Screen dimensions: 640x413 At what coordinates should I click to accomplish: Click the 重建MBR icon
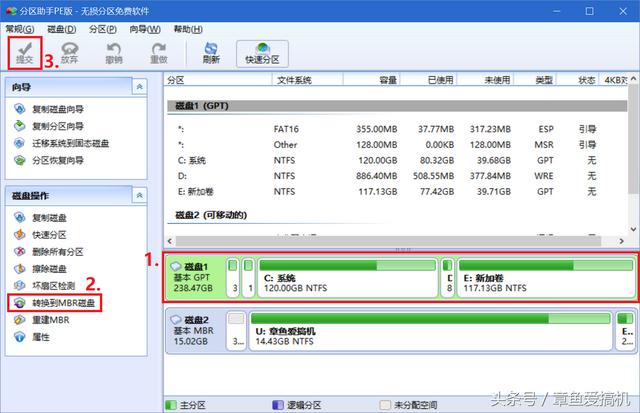coord(20,320)
